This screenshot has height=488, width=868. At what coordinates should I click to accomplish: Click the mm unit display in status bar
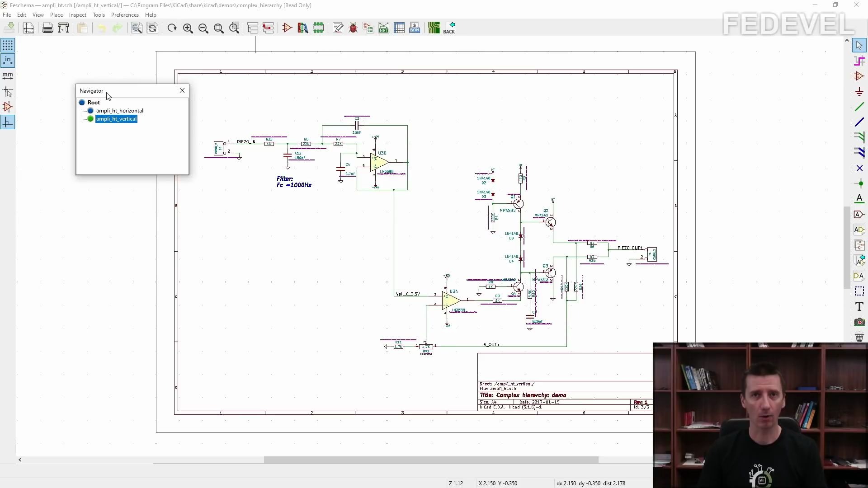pos(8,75)
